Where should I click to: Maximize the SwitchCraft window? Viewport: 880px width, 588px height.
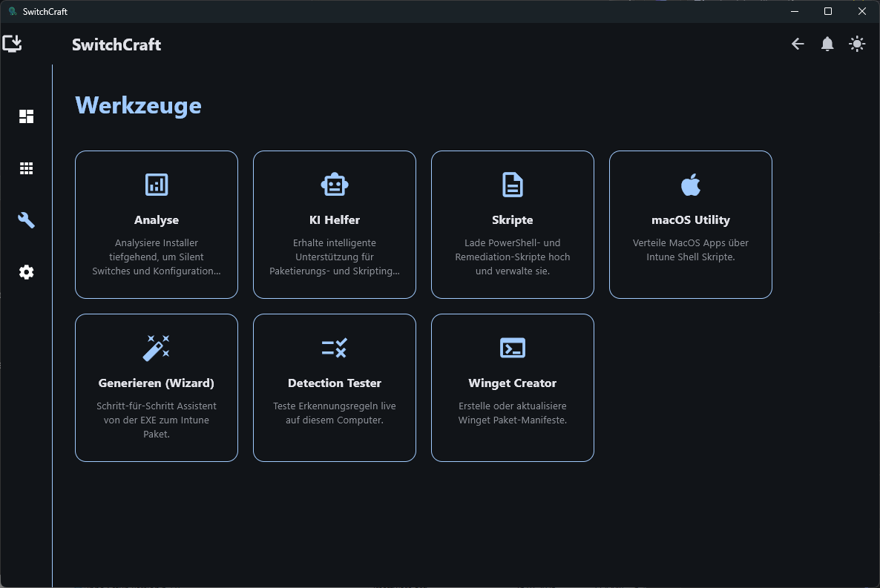point(828,11)
